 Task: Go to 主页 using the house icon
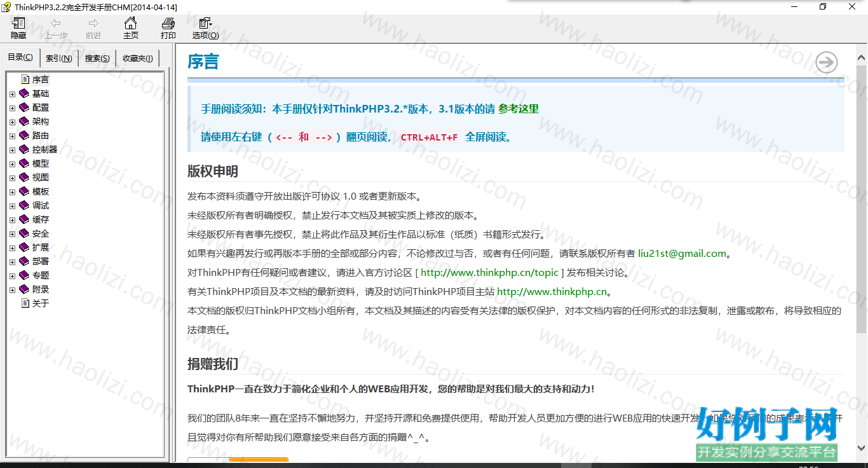[x=131, y=24]
